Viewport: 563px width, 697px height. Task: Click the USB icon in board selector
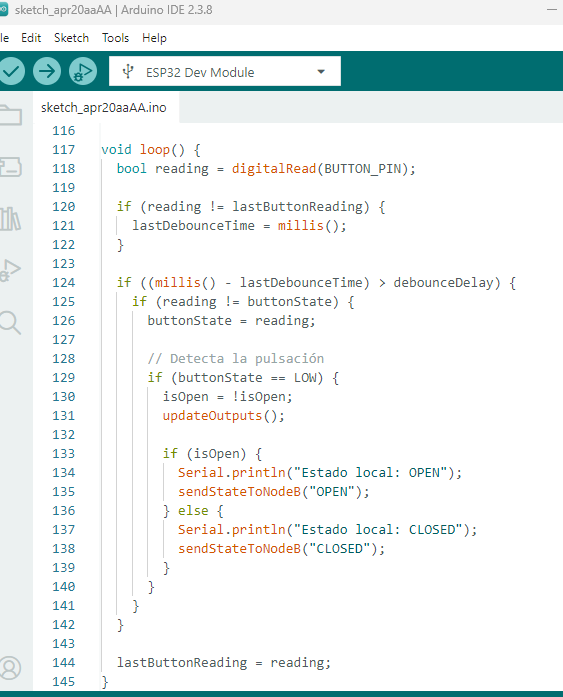(128, 72)
